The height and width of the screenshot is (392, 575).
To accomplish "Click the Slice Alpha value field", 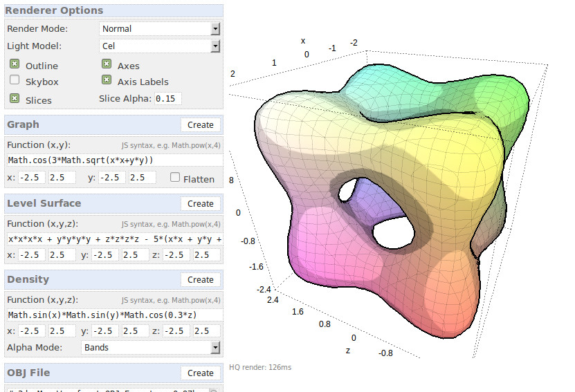I will (x=168, y=99).
